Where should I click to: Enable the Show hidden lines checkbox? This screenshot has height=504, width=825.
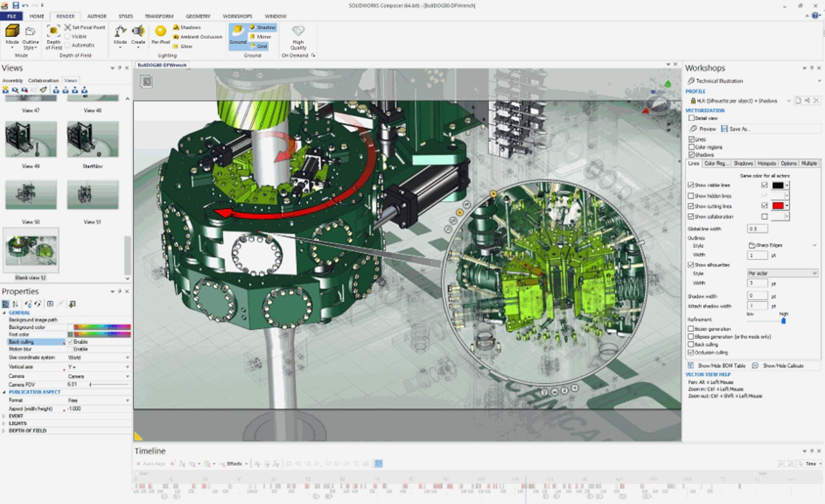point(692,196)
